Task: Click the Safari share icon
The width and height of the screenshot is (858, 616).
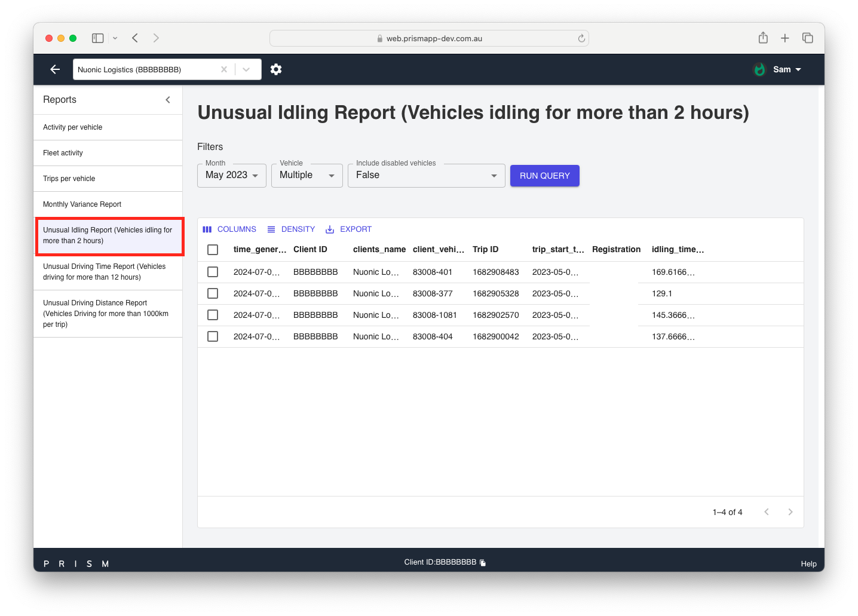Action: 763,38
